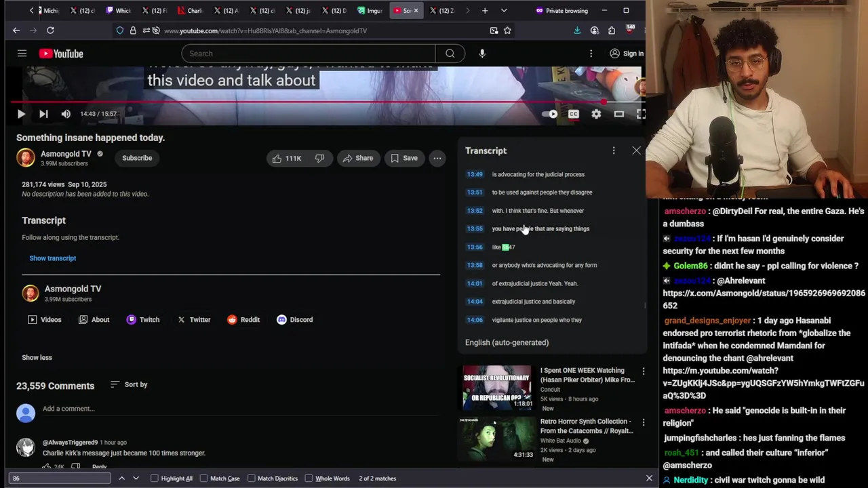868x488 pixels.
Task: Open YouTube guide hamburger menu
Action: tap(22, 54)
